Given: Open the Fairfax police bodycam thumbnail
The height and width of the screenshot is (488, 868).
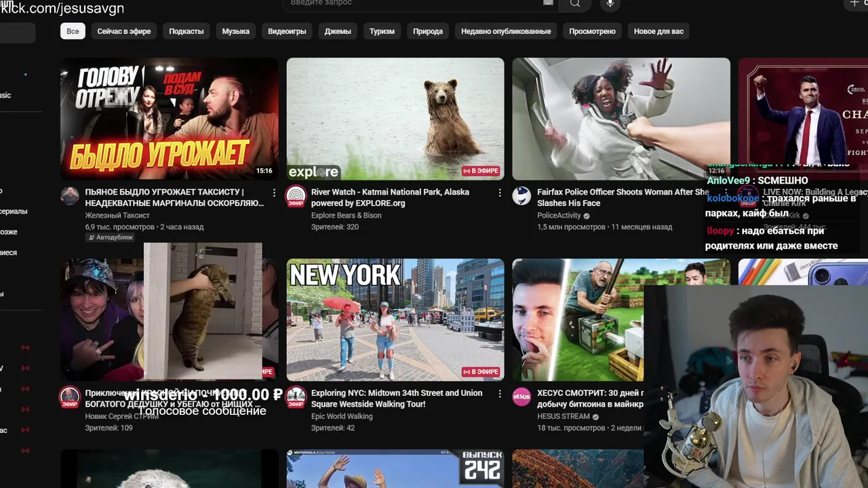Looking at the screenshot, I should 621,119.
